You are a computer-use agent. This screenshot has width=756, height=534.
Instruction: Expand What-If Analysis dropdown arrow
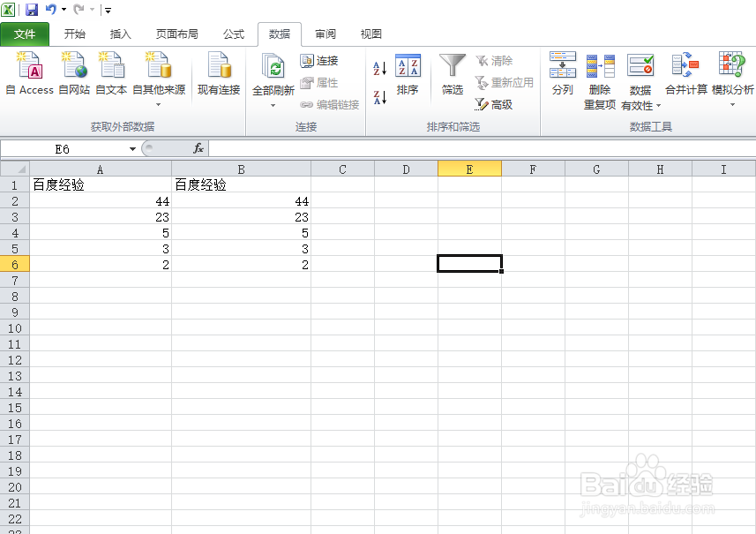coord(732,105)
